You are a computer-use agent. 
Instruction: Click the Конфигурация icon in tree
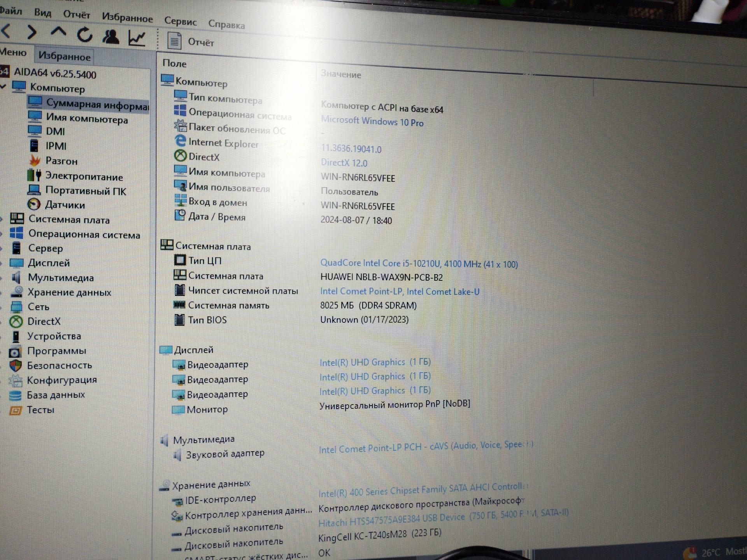(x=16, y=380)
